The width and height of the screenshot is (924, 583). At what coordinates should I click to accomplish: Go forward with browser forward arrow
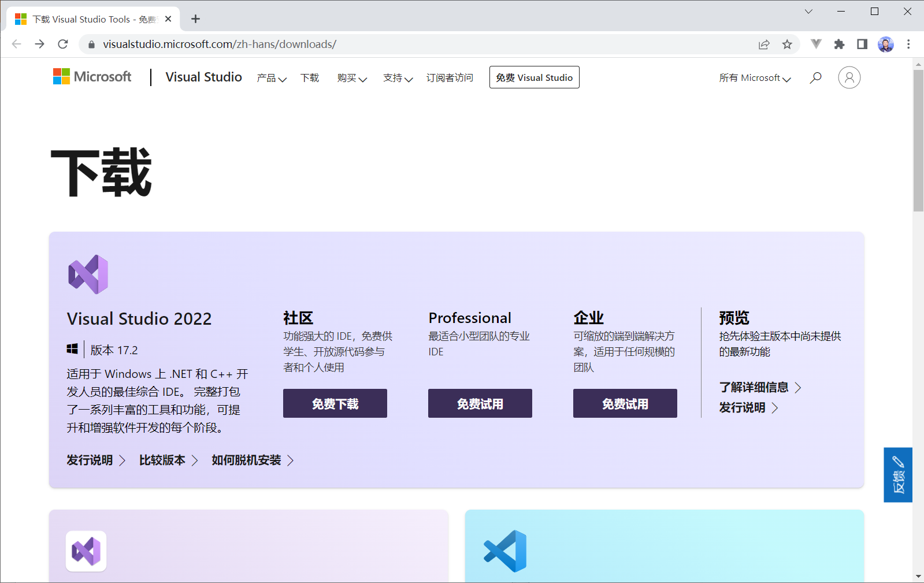[39, 44]
